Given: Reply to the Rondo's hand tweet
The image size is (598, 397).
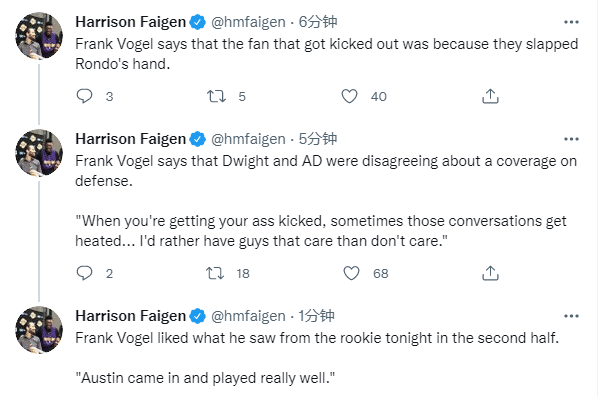Looking at the screenshot, I should click(x=84, y=96).
